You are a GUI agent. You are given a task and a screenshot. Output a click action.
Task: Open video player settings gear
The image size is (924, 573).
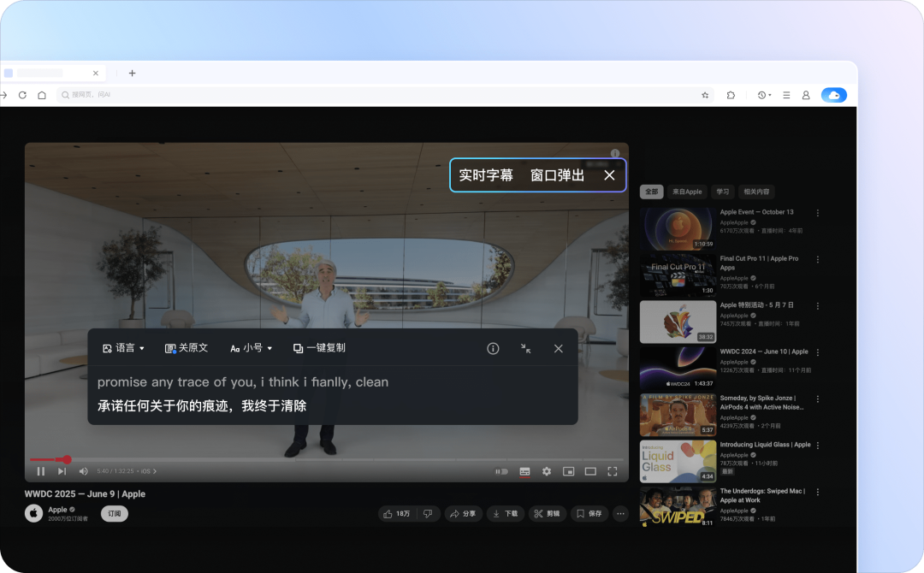click(x=546, y=471)
